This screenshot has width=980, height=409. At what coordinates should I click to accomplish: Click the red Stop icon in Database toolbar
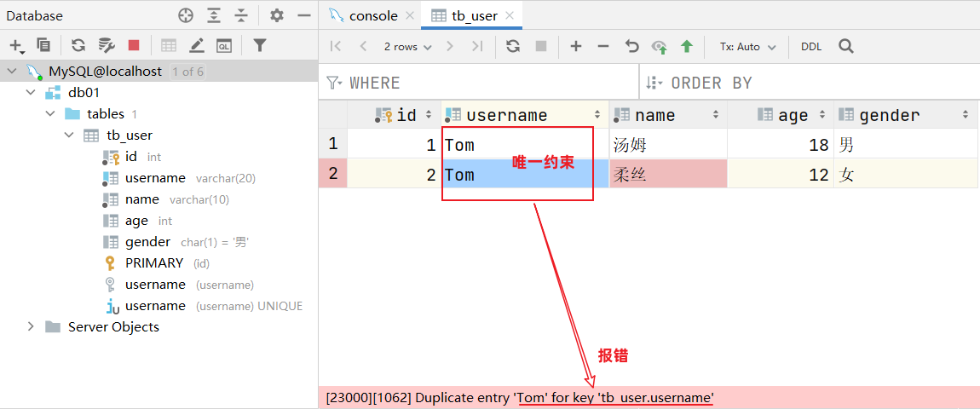point(134,46)
